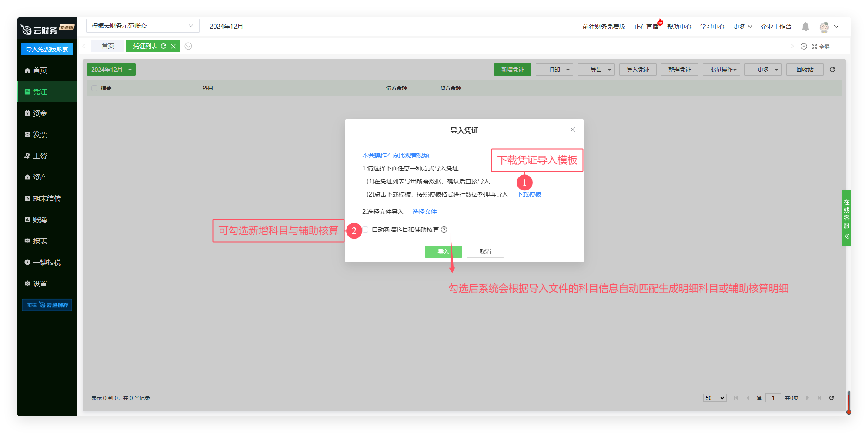Click the refresh icon beside 回收站
The width and height of the screenshot is (868, 433).
832,70
